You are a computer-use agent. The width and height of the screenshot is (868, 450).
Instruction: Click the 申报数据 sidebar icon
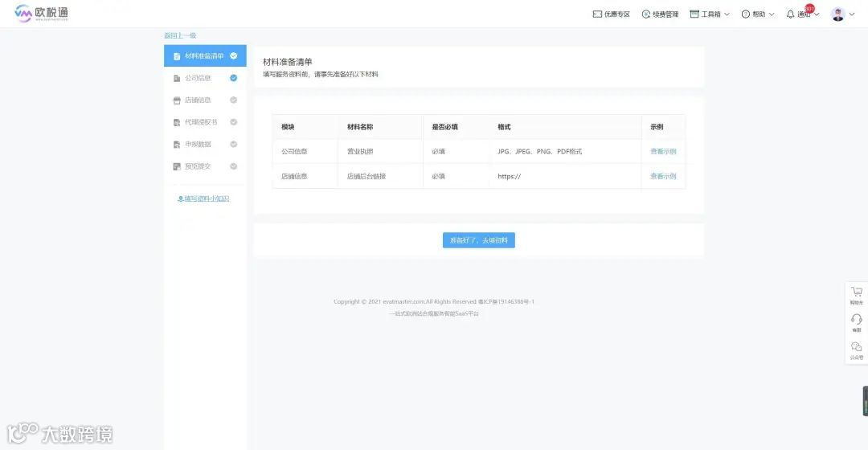(x=177, y=145)
